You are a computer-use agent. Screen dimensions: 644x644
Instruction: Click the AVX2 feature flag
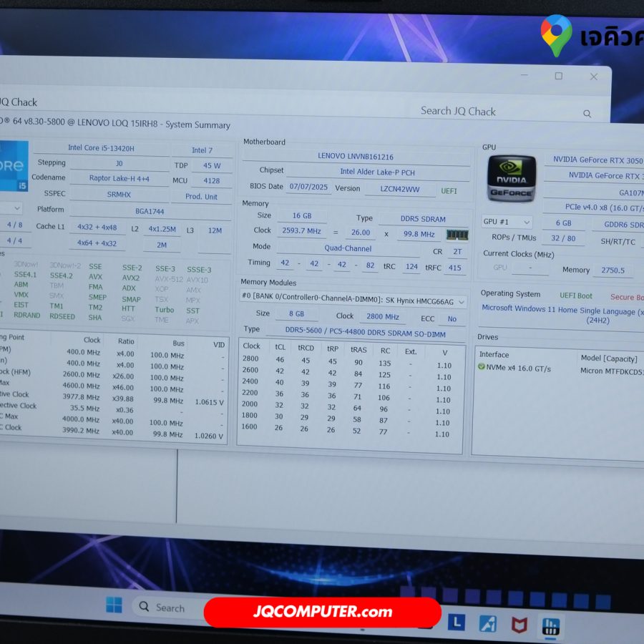131,278
